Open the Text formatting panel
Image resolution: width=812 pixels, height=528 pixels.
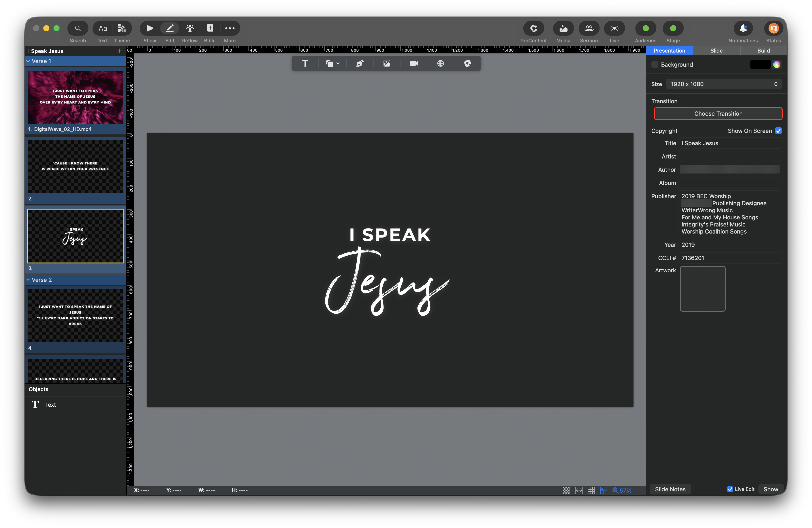[x=102, y=28]
